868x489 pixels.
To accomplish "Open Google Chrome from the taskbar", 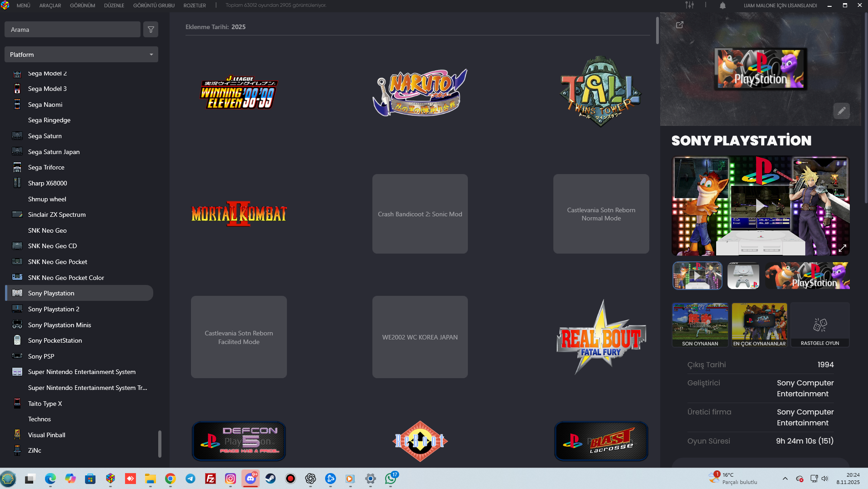I will coord(170,479).
